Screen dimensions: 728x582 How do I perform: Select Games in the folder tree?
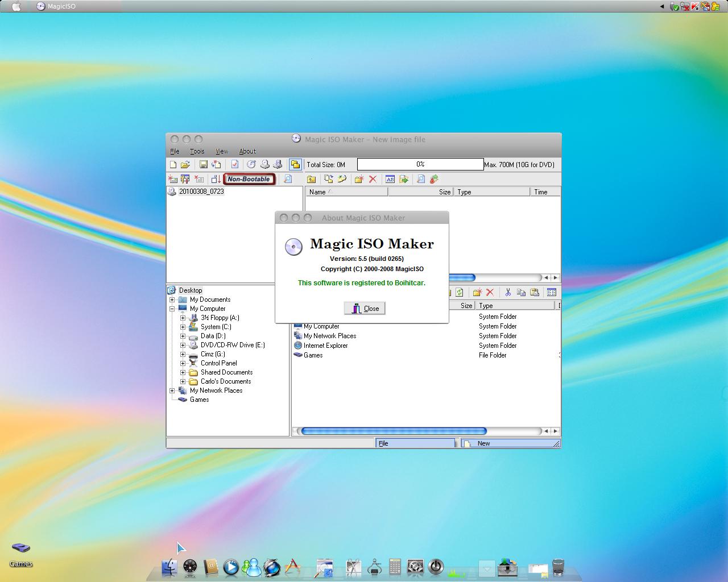click(x=199, y=400)
